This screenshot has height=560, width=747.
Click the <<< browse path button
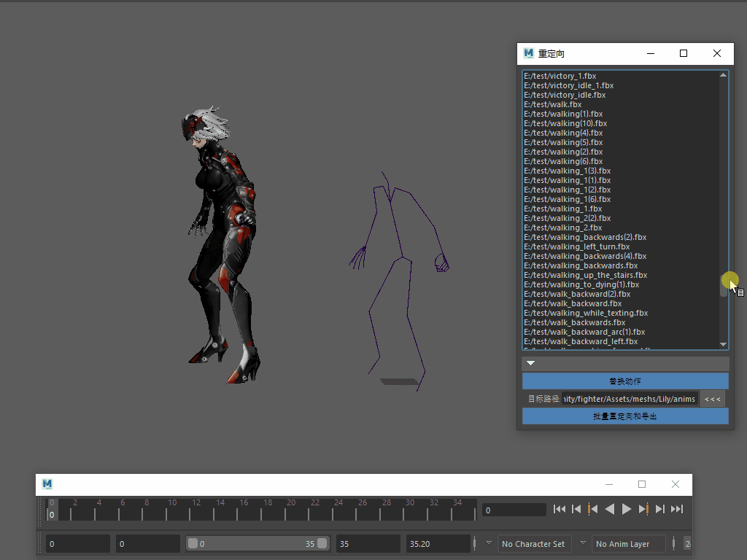point(713,399)
